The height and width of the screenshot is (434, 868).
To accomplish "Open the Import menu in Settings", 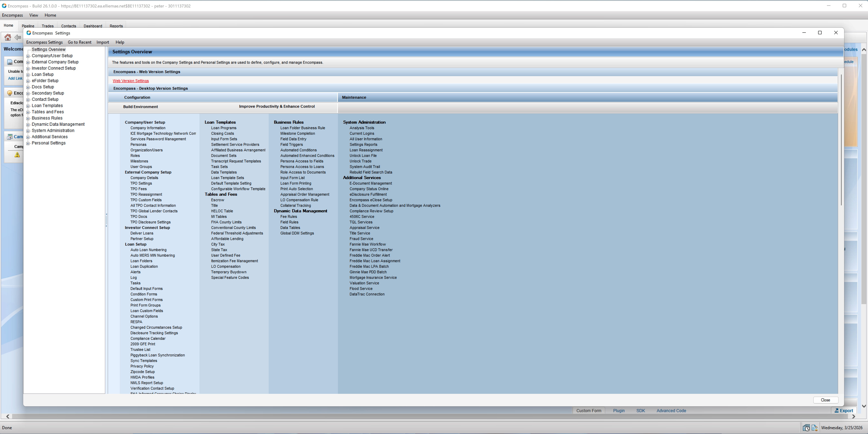I will click(102, 42).
